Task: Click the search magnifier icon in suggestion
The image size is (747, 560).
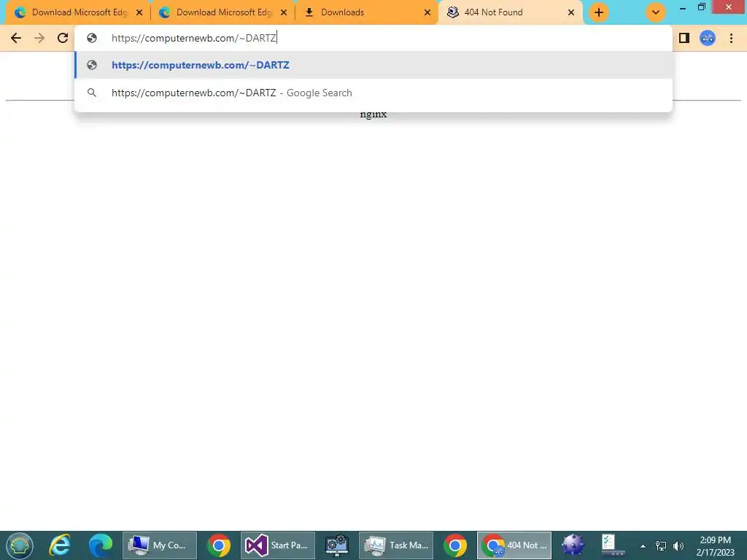Action: point(92,93)
